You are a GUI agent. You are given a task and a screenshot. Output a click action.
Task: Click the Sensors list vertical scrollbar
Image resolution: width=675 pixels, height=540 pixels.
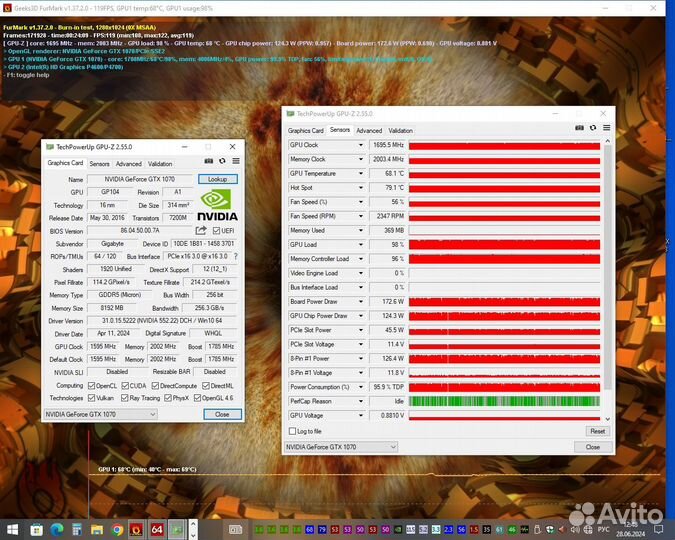point(607,267)
